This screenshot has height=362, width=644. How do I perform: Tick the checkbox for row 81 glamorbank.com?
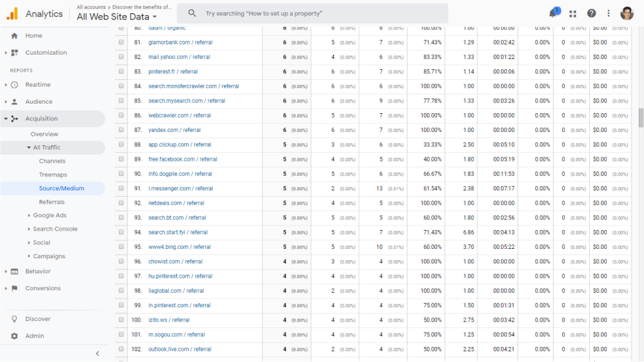click(121, 42)
